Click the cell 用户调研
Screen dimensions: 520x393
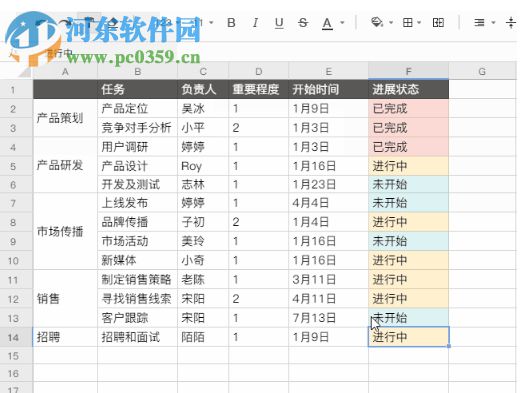(137, 147)
